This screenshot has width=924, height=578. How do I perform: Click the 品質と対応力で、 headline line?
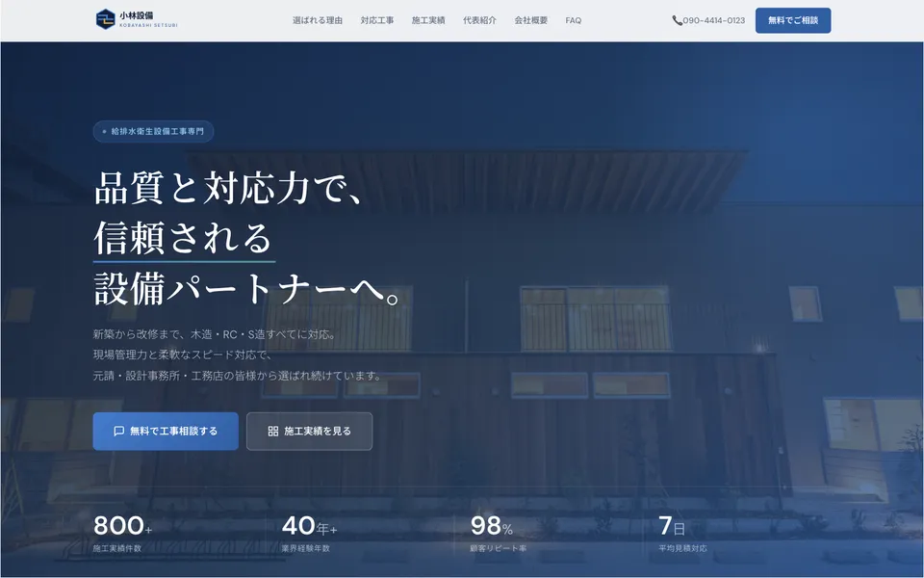[228, 188]
